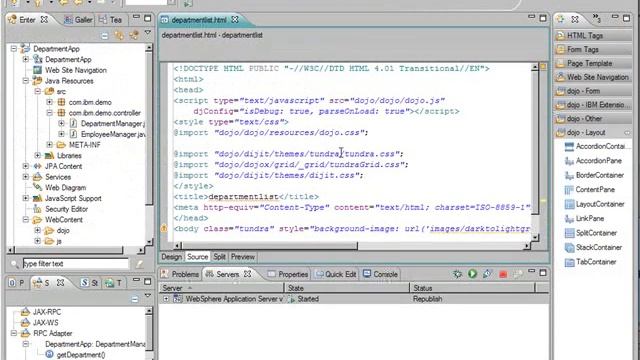Open the Quick Edit view tab
This screenshot has width=640, height=360.
[336, 274]
